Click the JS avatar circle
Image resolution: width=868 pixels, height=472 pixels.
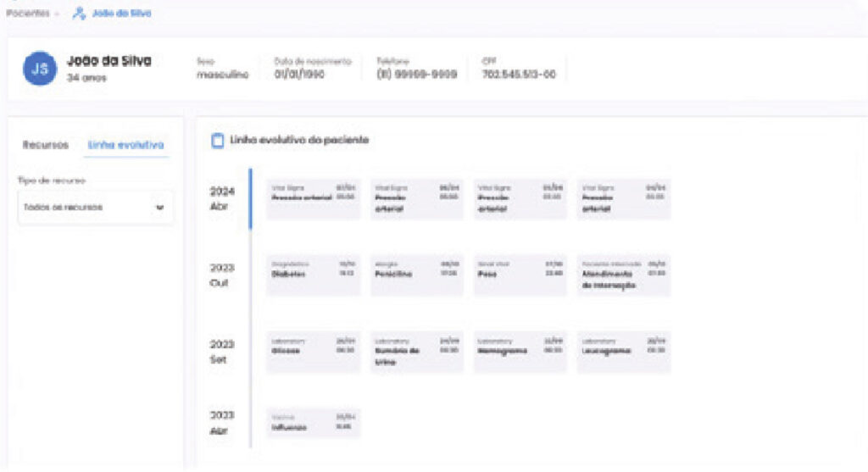point(40,69)
